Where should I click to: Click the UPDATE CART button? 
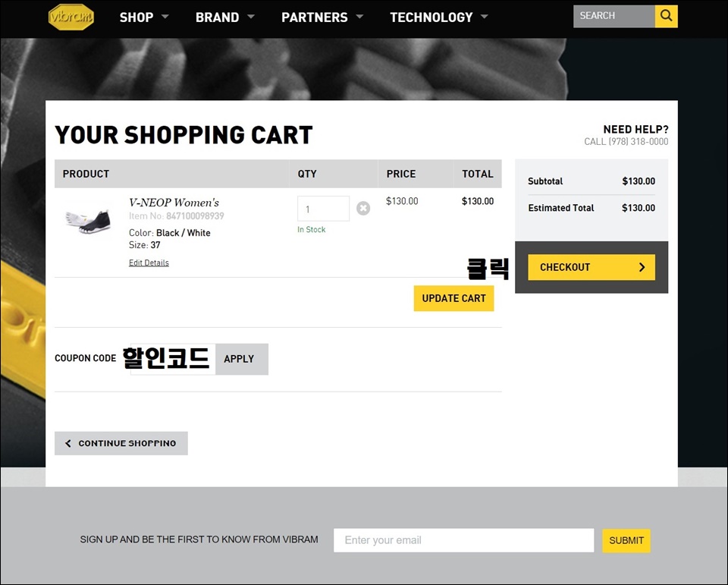(x=453, y=298)
